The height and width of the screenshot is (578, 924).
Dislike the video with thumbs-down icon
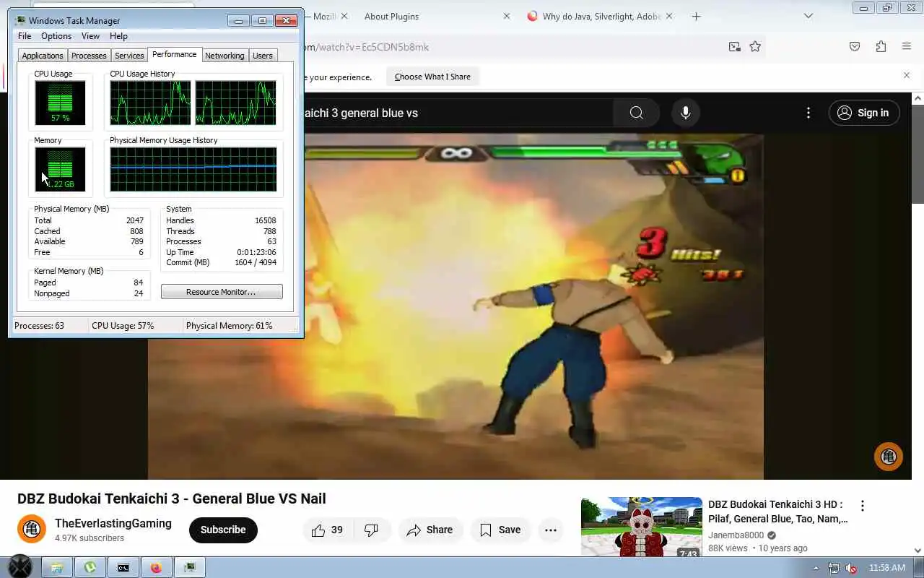click(372, 530)
